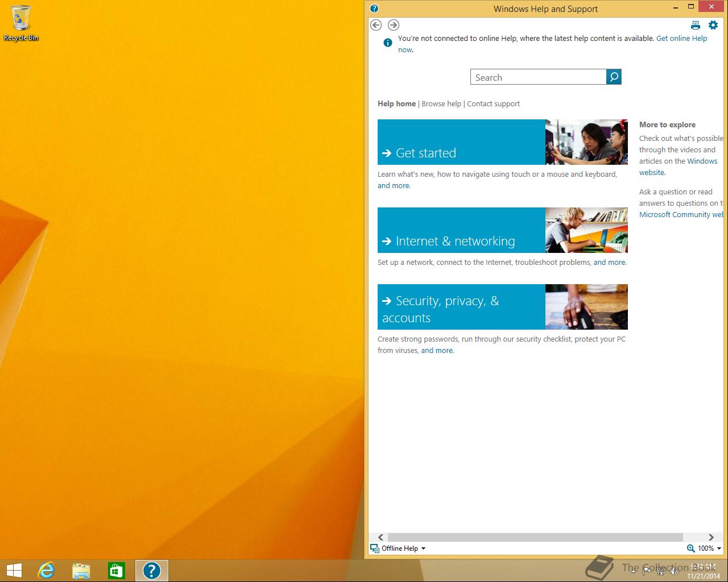Click 'and more' under Security description
The height and width of the screenshot is (582, 728).
[437, 350]
